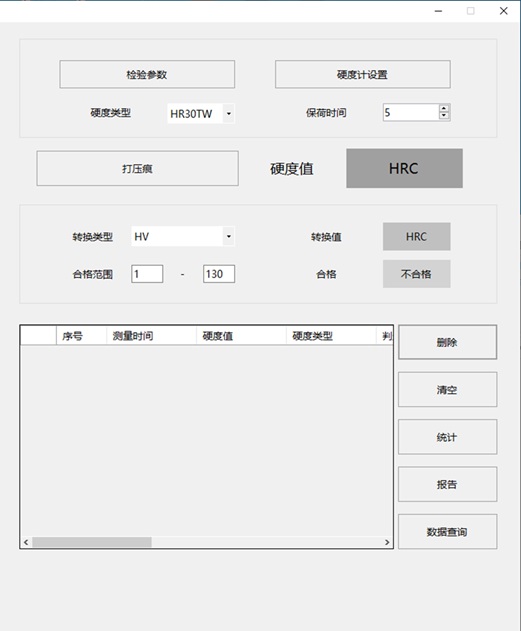
Task: Click the 清空 button
Action: coord(447,390)
